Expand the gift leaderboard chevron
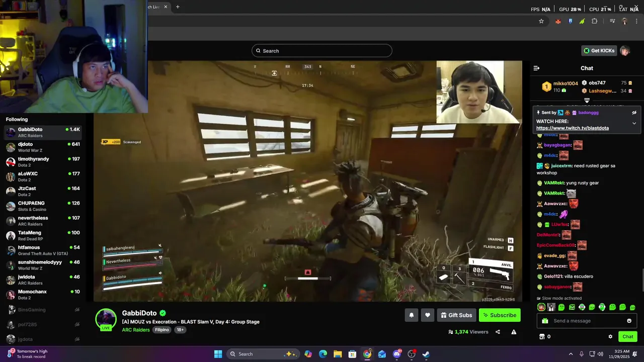Image resolution: width=644 pixels, height=362 pixels. point(587,101)
